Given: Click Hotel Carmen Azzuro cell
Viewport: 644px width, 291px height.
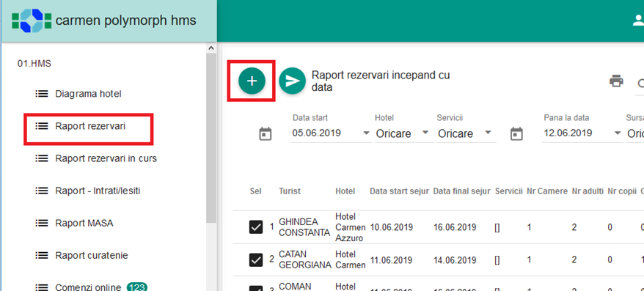Looking at the screenshot, I should tap(351, 227).
